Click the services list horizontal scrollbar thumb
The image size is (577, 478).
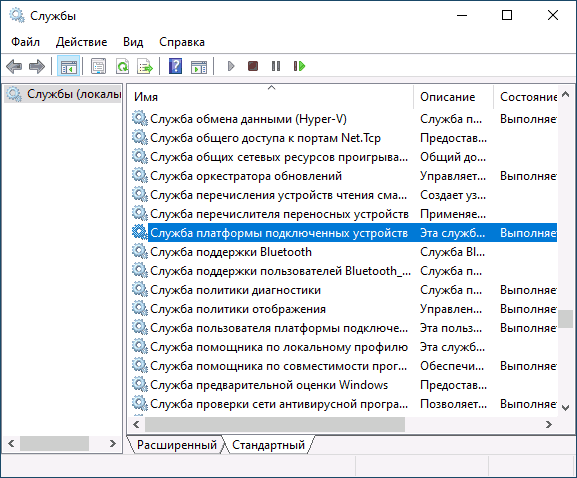[275, 425]
